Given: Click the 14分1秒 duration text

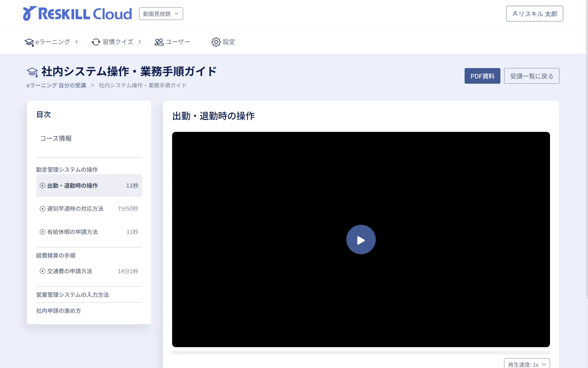Looking at the screenshot, I should tap(128, 271).
